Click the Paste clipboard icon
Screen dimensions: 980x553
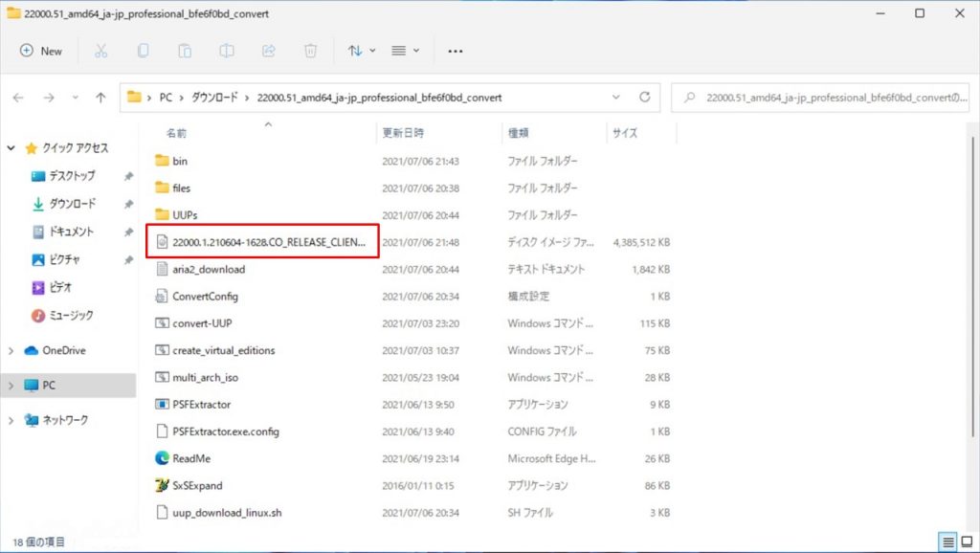click(x=185, y=51)
